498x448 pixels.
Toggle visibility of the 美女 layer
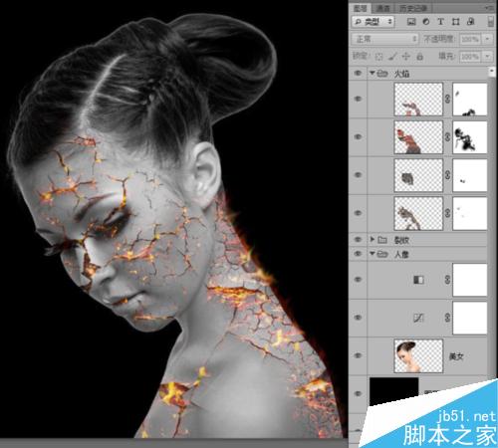[x=358, y=355]
